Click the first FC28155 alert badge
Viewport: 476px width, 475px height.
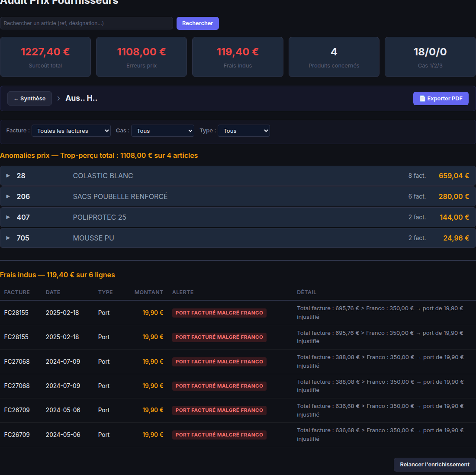[219, 313]
